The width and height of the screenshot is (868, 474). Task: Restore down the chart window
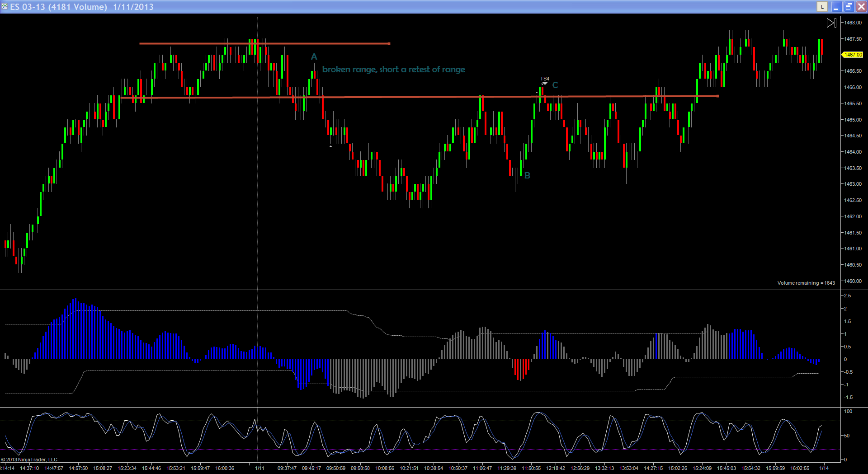coord(849,6)
